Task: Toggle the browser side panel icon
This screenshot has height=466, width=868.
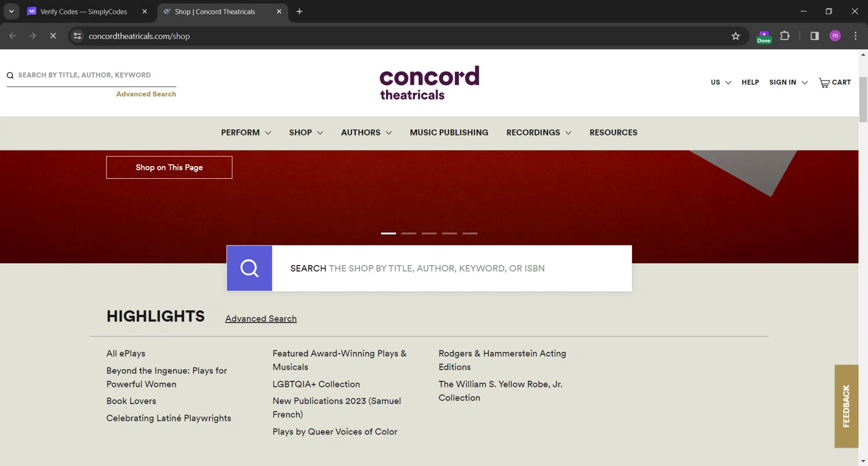Action: (815, 36)
